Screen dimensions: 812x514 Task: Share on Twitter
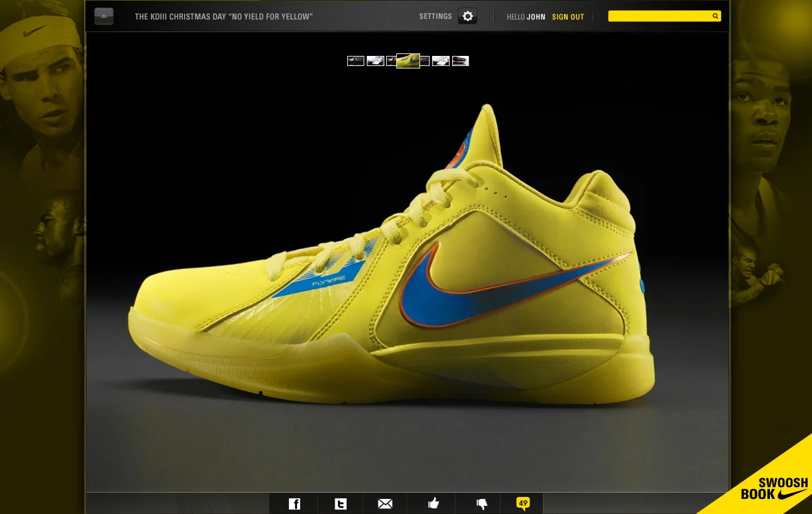(340, 503)
